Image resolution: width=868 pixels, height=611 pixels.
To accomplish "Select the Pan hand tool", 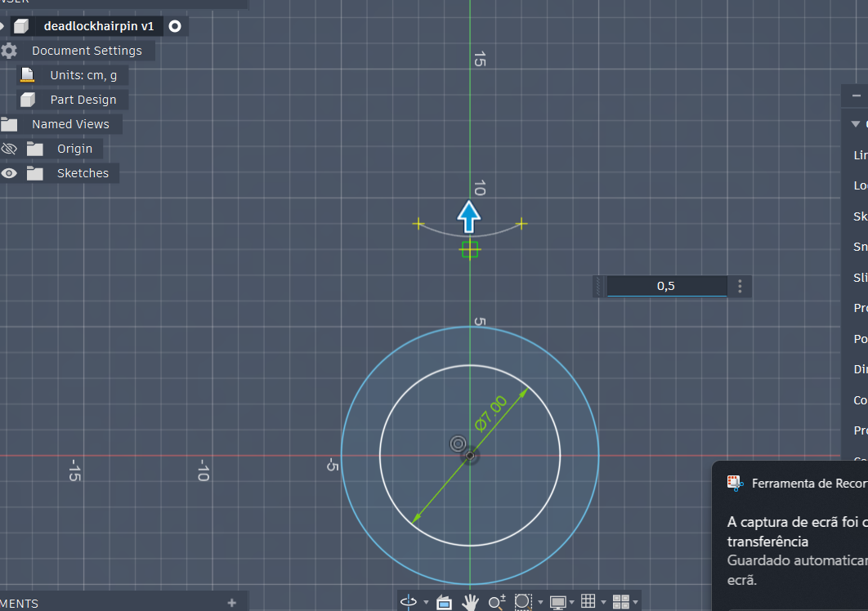I will (x=471, y=602).
